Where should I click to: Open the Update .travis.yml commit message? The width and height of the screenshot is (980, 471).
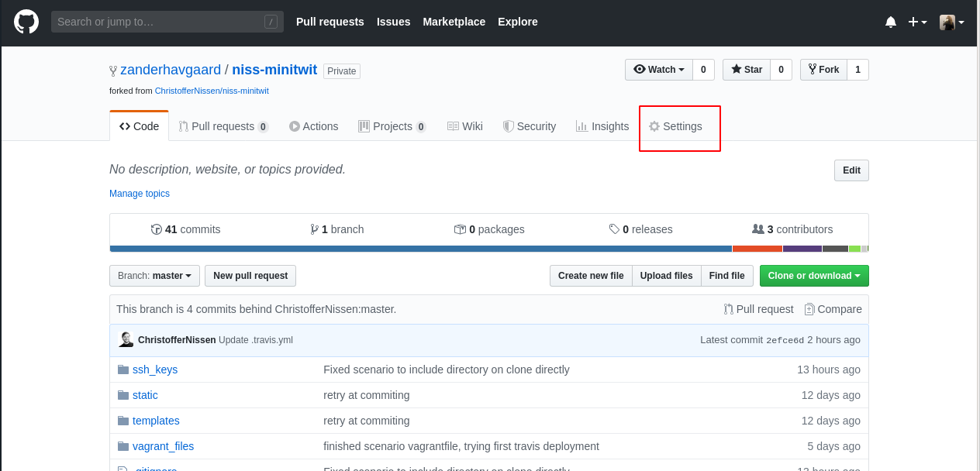(256, 340)
